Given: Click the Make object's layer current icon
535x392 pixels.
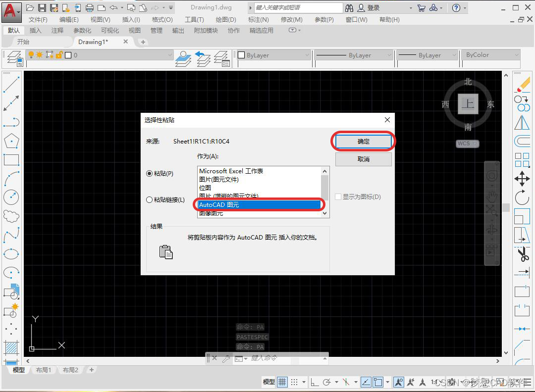Looking at the screenshot, I should pyautogui.click(x=184, y=58).
